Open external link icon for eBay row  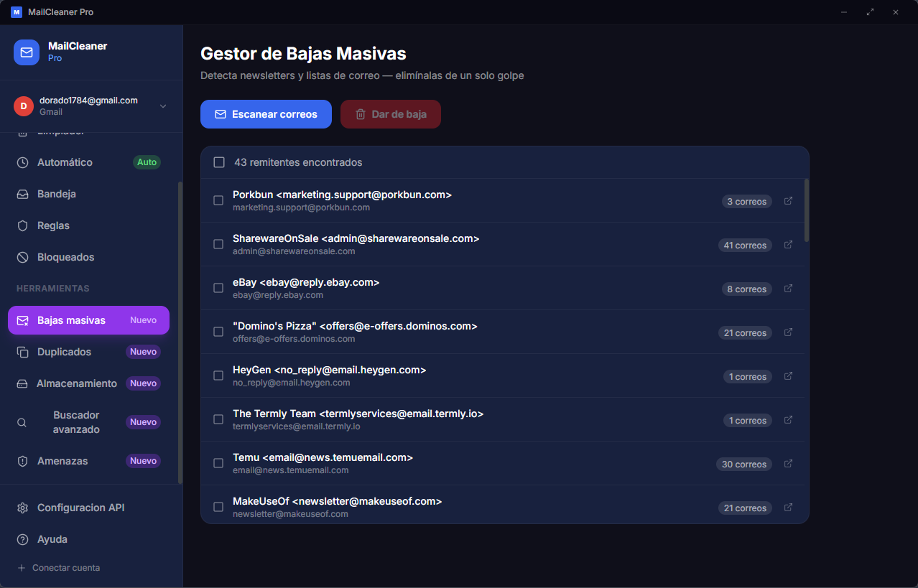pyautogui.click(x=788, y=289)
